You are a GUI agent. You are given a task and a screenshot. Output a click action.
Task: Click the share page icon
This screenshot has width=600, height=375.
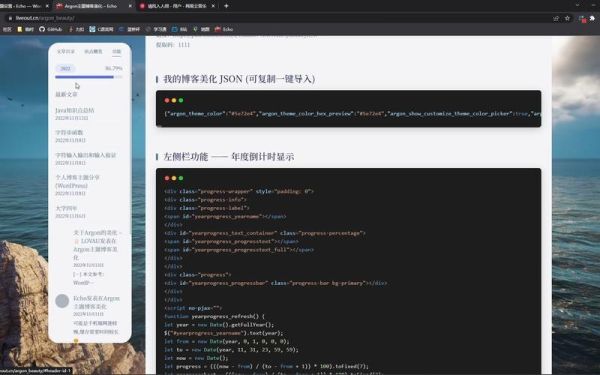point(556,18)
